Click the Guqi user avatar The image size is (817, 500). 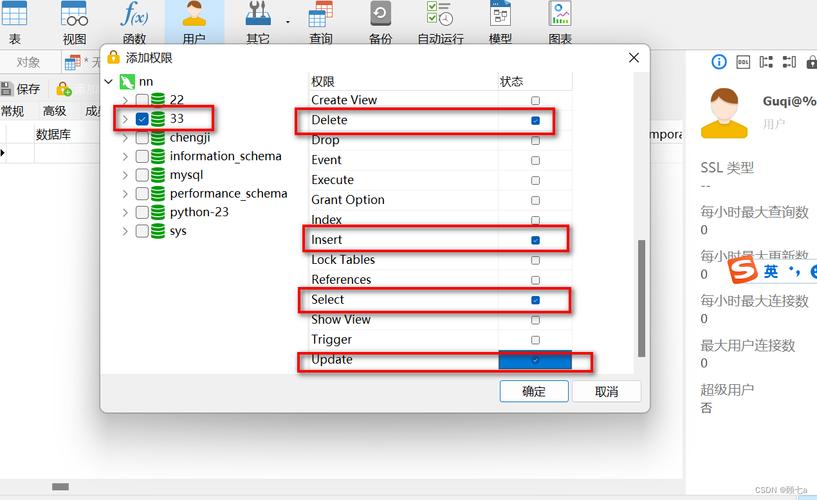(724, 112)
